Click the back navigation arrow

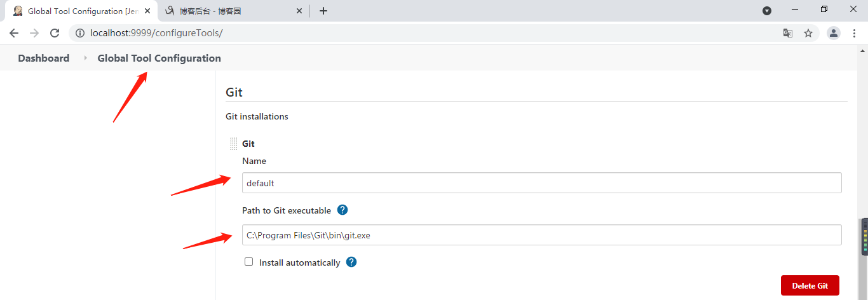[14, 33]
